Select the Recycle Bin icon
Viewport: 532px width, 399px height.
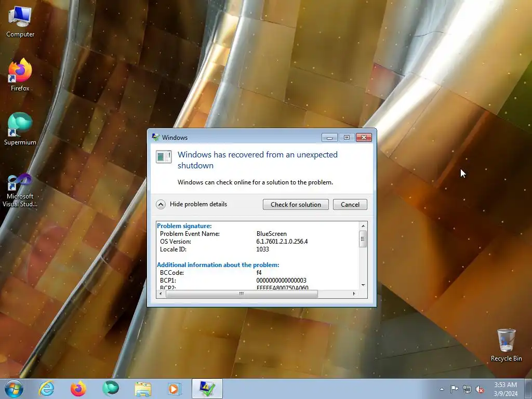click(x=506, y=345)
